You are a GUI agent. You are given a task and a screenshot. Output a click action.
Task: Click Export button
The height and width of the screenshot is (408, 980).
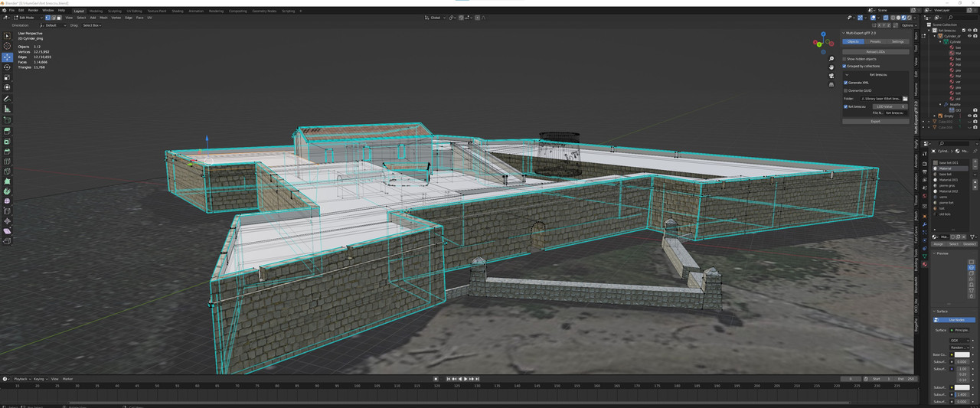(876, 121)
